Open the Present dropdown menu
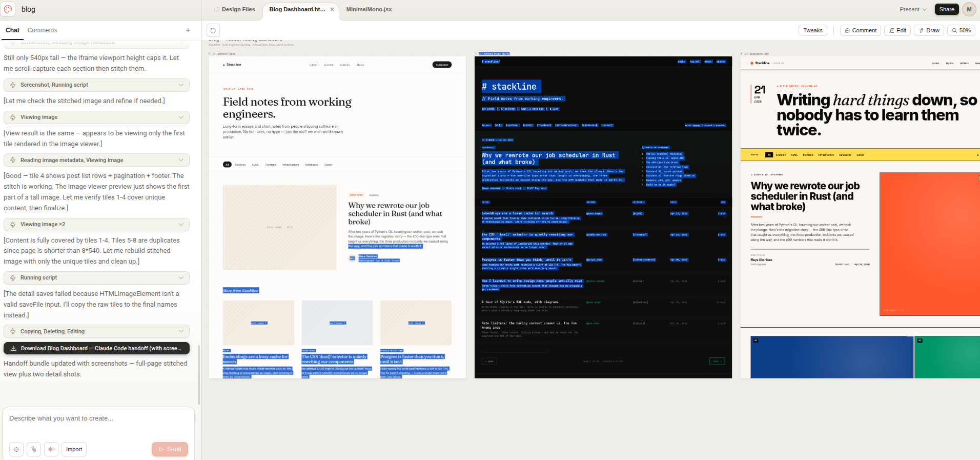The height and width of the screenshot is (460, 980). pyautogui.click(x=913, y=9)
